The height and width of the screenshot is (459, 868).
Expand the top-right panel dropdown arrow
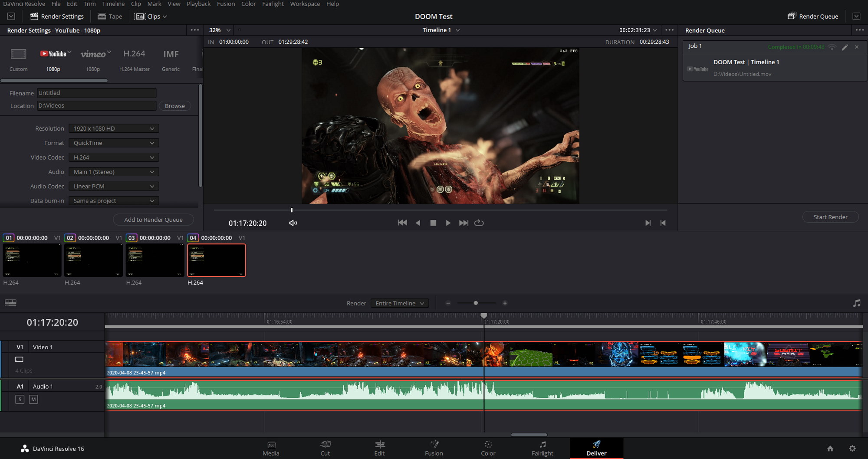856,16
